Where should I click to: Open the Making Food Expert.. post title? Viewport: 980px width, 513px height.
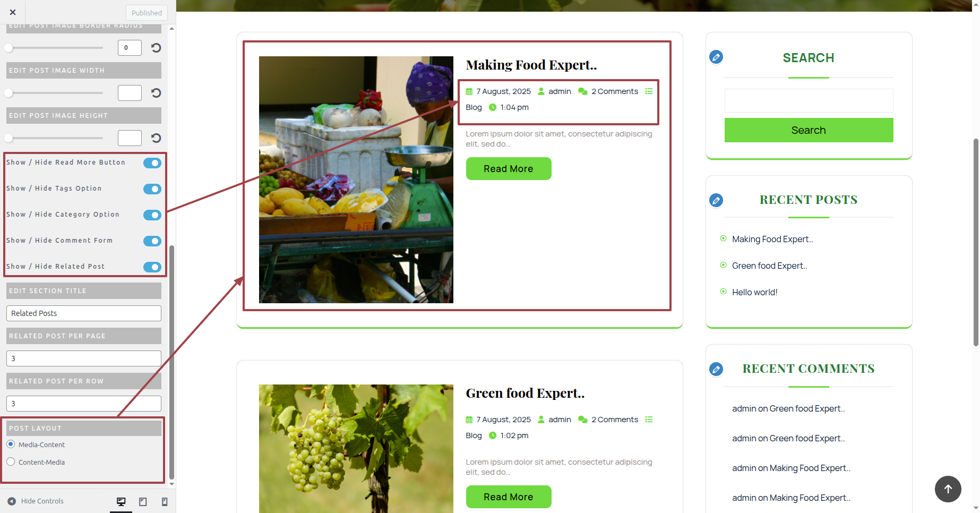point(531,65)
